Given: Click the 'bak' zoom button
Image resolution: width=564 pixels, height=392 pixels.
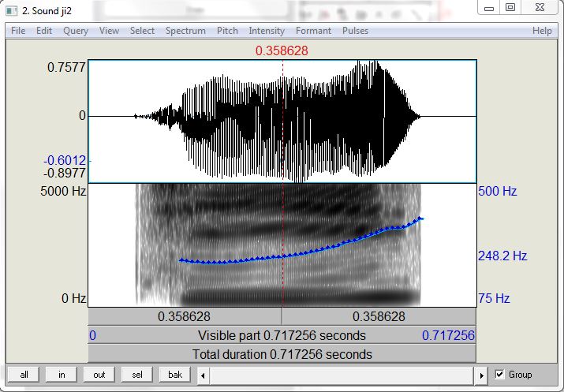Looking at the screenshot, I should pyautogui.click(x=175, y=375).
